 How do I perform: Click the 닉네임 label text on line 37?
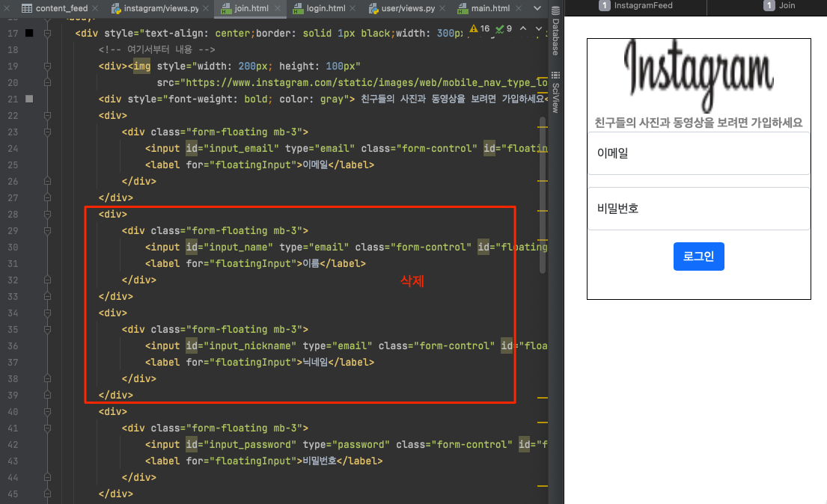(x=315, y=362)
